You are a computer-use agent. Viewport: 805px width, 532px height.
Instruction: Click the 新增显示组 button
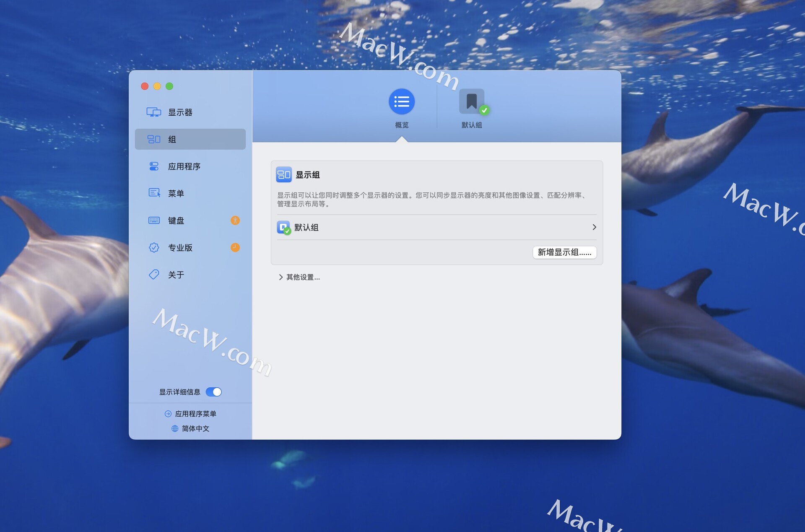564,252
